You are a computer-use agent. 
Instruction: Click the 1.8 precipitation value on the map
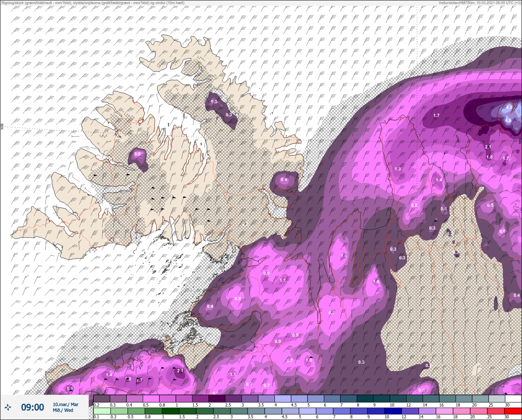489,157
